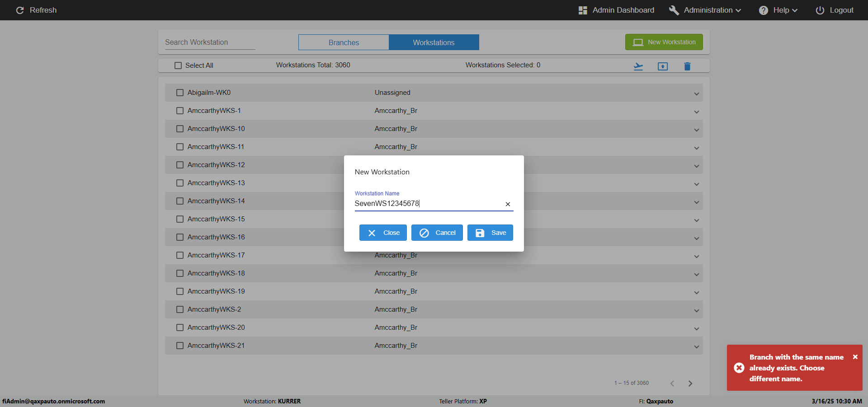Check the AmccarthyWKS-21 checkbox
This screenshot has width=868, height=407.
coord(180,346)
